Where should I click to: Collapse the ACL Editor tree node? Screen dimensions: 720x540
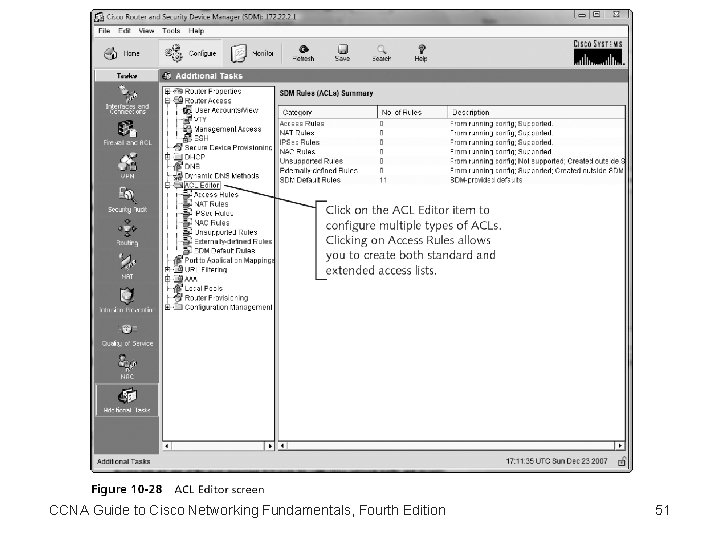(x=168, y=186)
